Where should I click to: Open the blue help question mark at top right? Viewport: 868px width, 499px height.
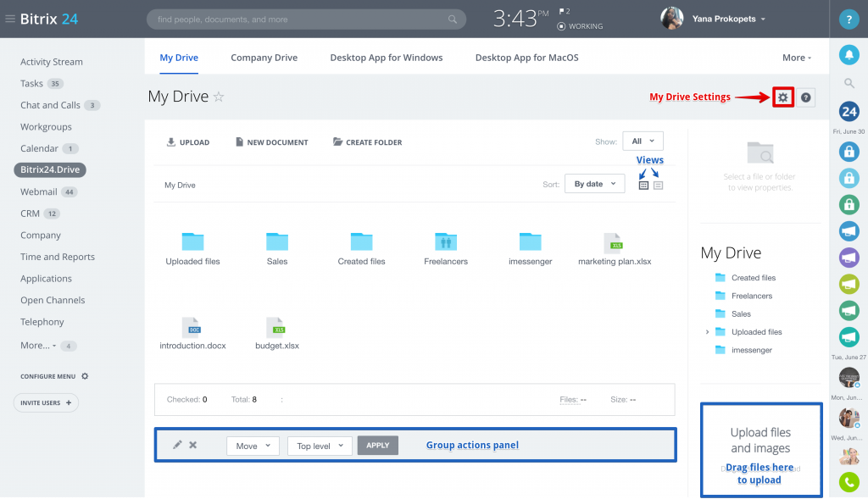pyautogui.click(x=849, y=19)
